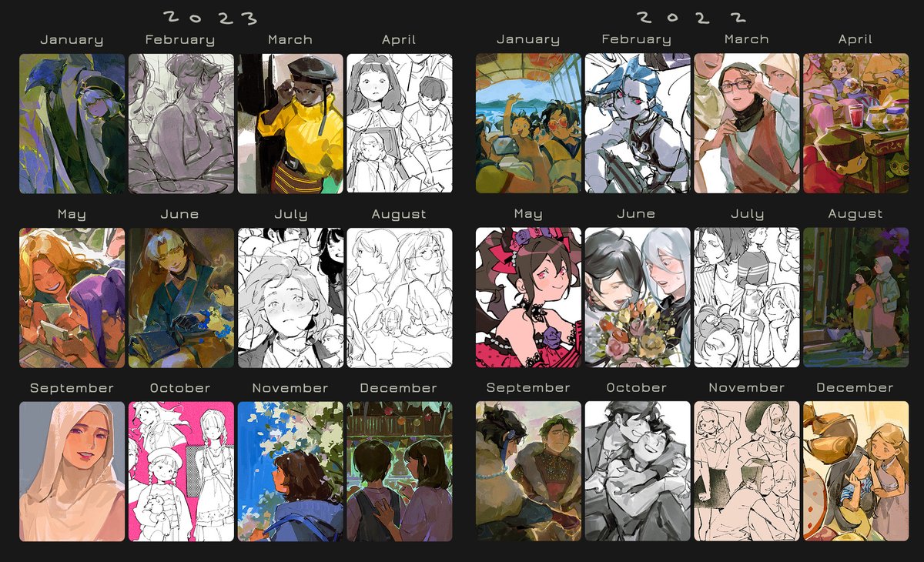Open the 2022 April market stall painting
This screenshot has height=562, width=924.
click(x=856, y=123)
